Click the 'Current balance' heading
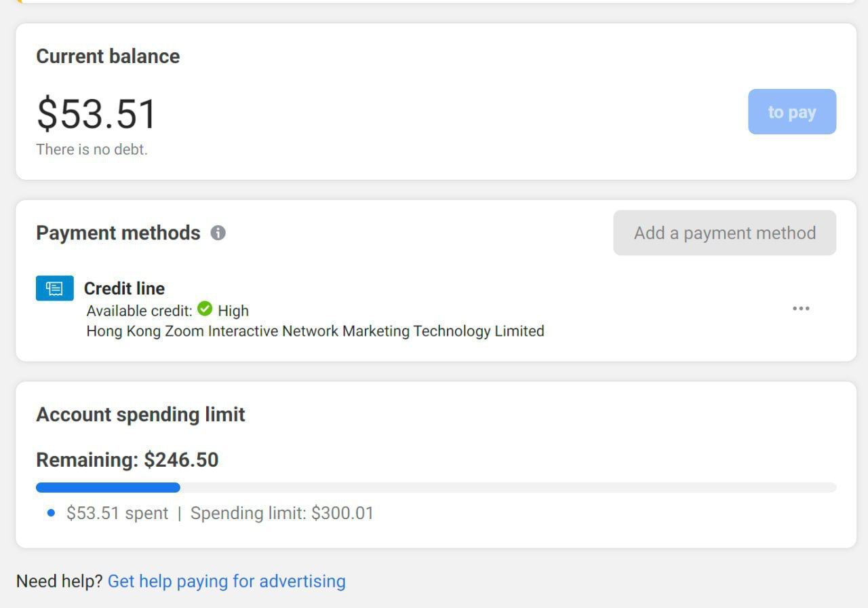The height and width of the screenshot is (608, 868). click(108, 56)
